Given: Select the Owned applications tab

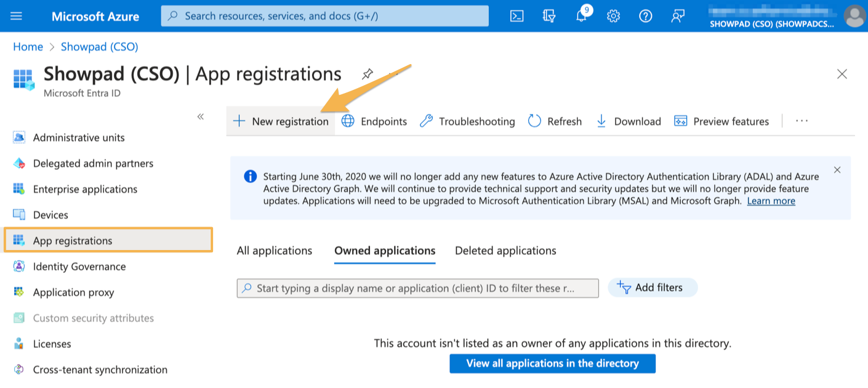Looking at the screenshot, I should (385, 251).
